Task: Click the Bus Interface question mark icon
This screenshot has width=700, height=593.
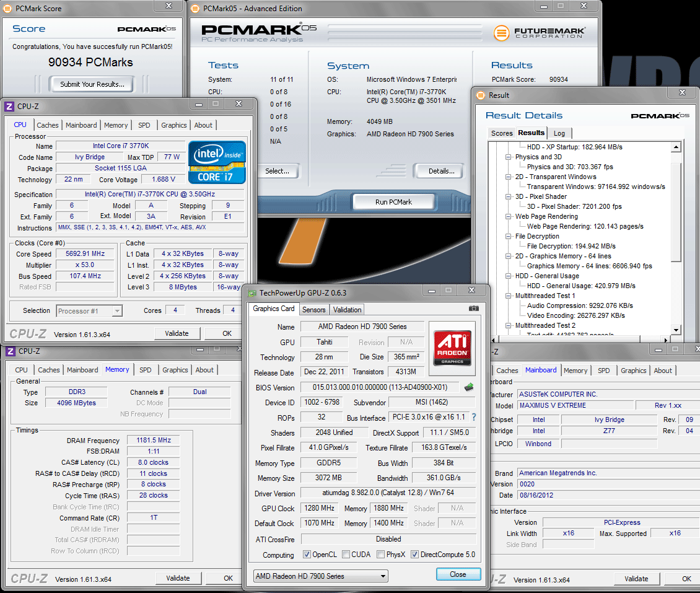Action: click(x=474, y=418)
